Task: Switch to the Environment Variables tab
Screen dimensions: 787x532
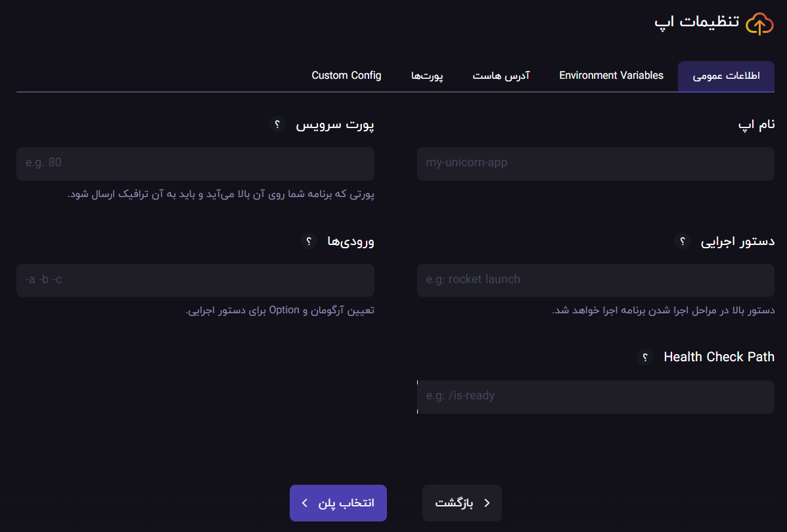Action: pos(612,76)
